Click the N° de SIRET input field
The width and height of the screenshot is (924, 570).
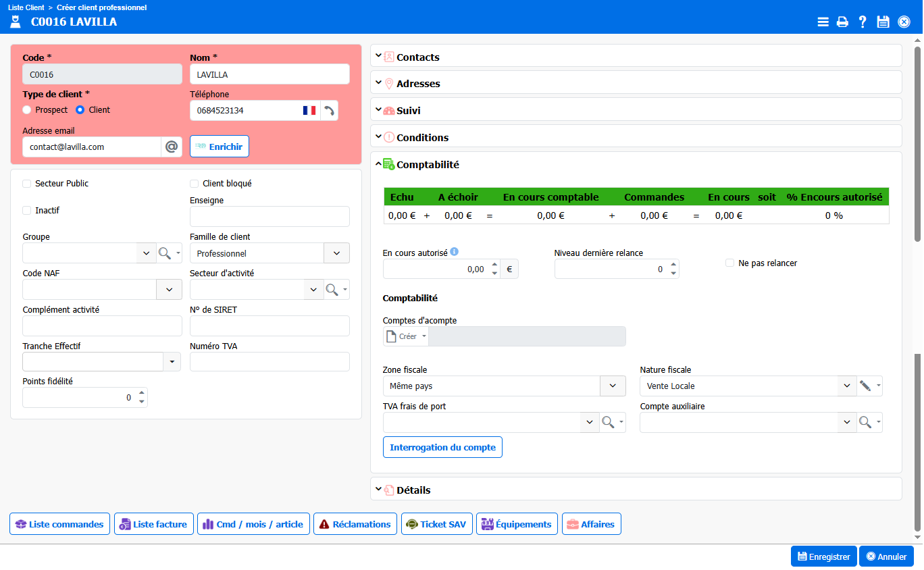[269, 326]
